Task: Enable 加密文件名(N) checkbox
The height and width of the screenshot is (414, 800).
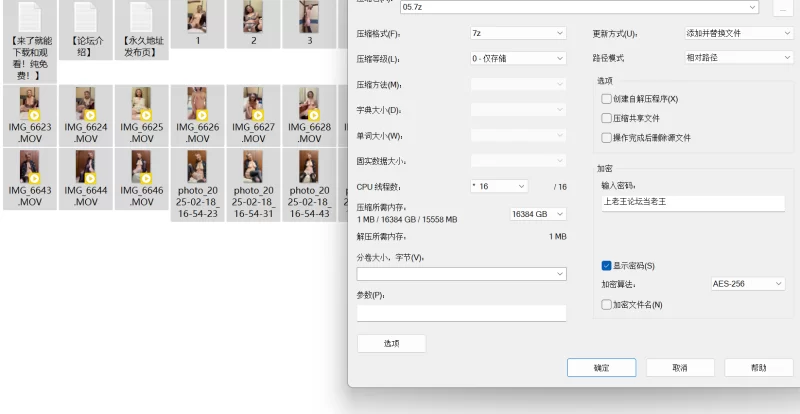Action: pos(606,305)
